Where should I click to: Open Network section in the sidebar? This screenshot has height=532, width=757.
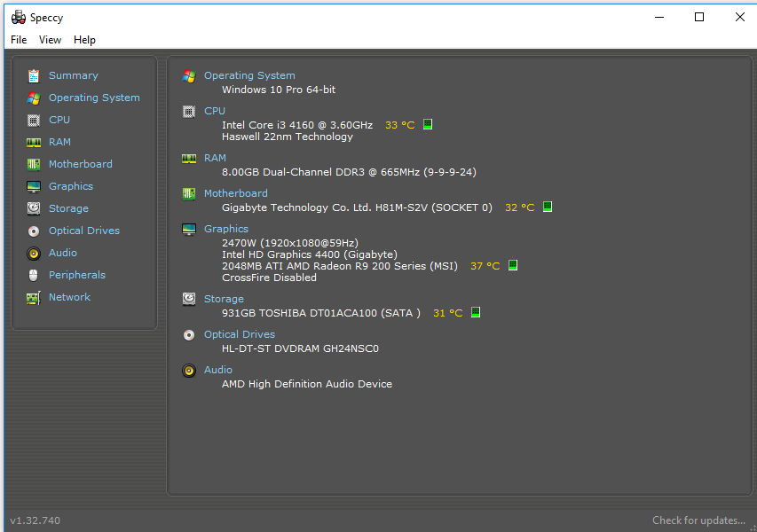[x=69, y=298]
